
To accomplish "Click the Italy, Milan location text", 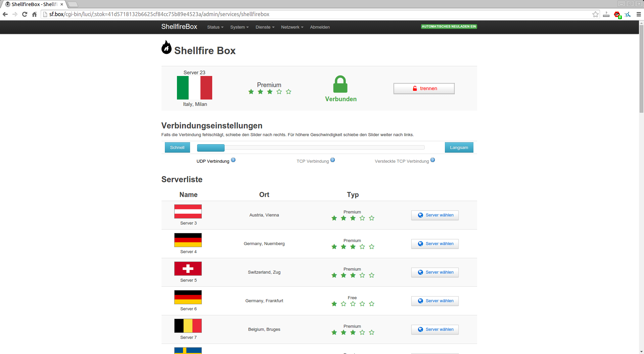I will click(195, 104).
